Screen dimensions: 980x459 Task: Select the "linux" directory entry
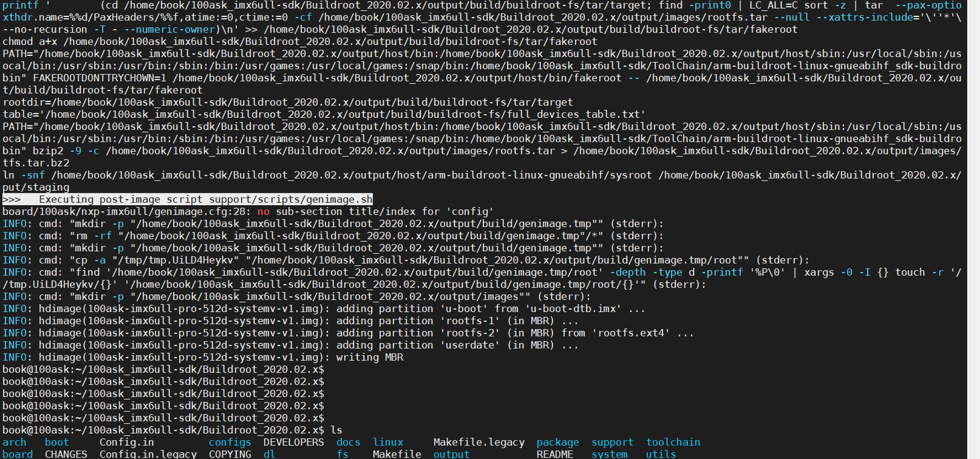pos(388,442)
